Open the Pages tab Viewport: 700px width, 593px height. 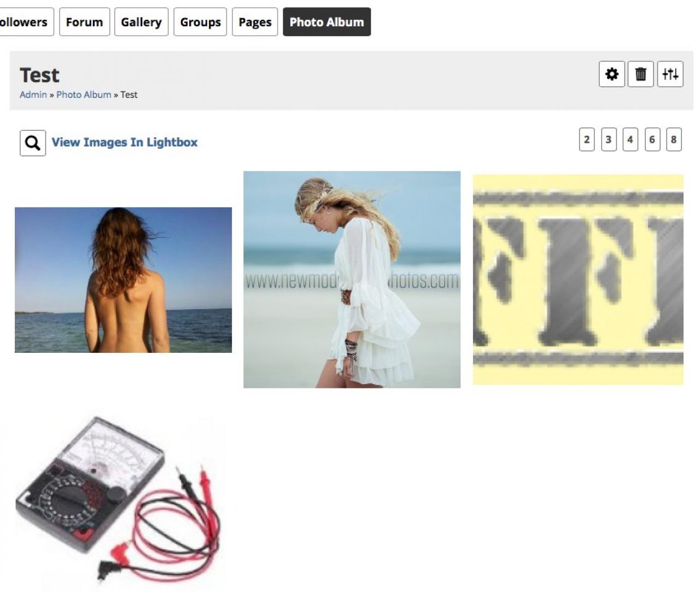(255, 22)
